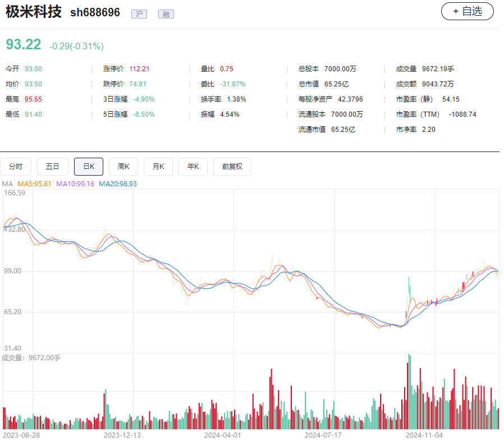Switch to the 五日 chart tab
The height and width of the screenshot is (441, 504).
53,167
